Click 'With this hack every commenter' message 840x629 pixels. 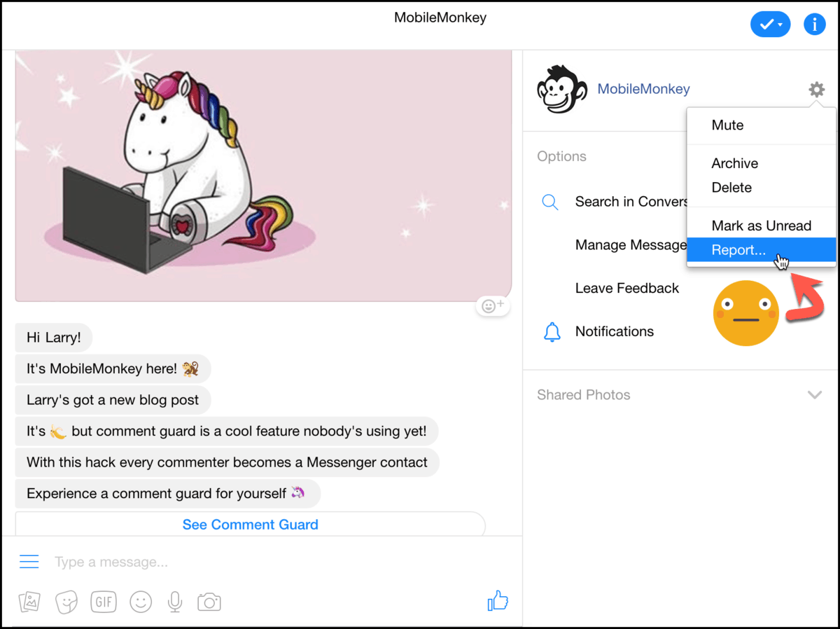click(227, 462)
